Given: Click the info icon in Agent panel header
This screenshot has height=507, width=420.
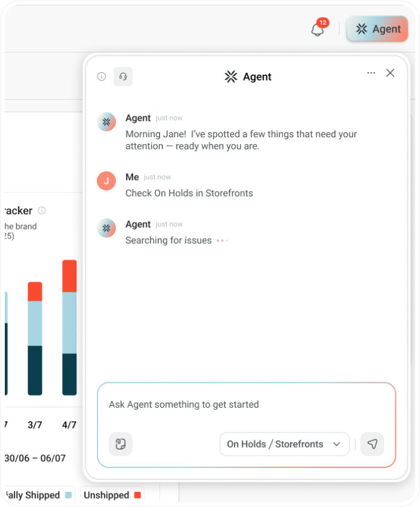Looking at the screenshot, I should click(102, 76).
